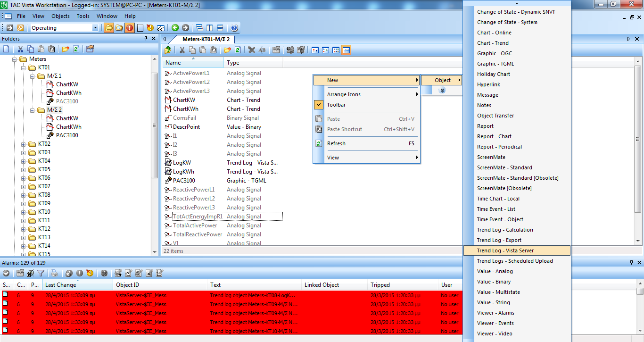Click New folder icon in list pane toolbar
The height and width of the screenshot is (342, 644).
pyautogui.click(x=227, y=50)
